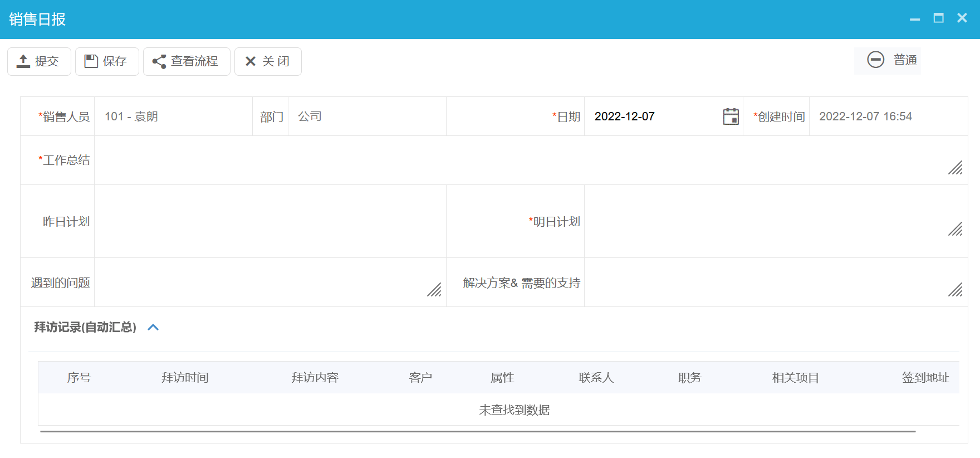Save the report with 保存 button
Image resolution: width=980 pixels, height=458 pixels.
click(107, 61)
